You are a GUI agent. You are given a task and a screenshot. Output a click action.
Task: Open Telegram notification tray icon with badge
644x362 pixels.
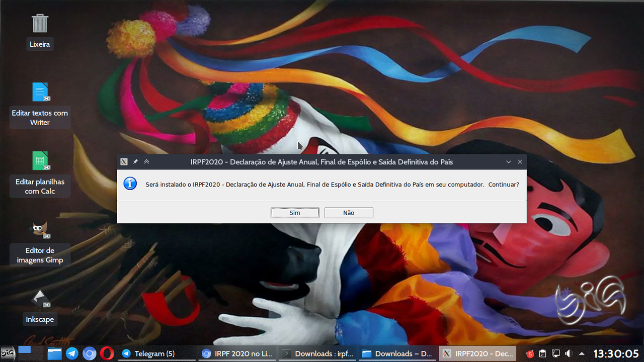point(529,354)
